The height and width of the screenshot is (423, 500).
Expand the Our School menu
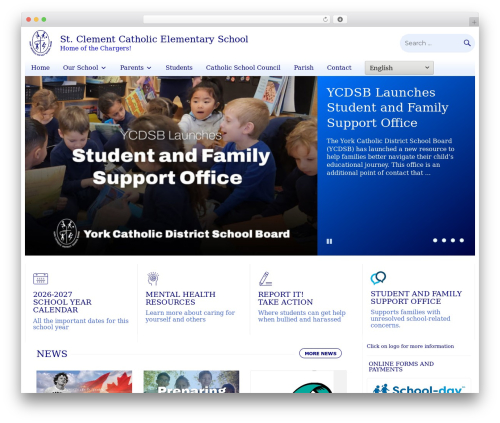pyautogui.click(x=84, y=68)
